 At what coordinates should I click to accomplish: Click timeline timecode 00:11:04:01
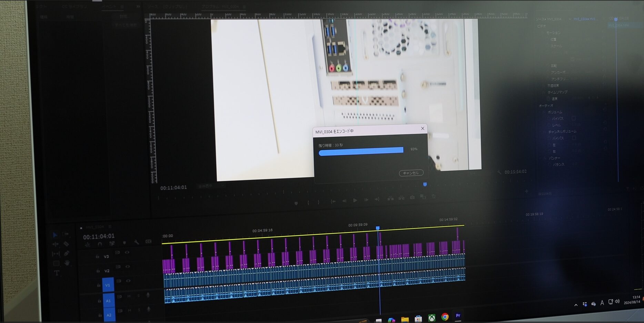[x=99, y=236]
